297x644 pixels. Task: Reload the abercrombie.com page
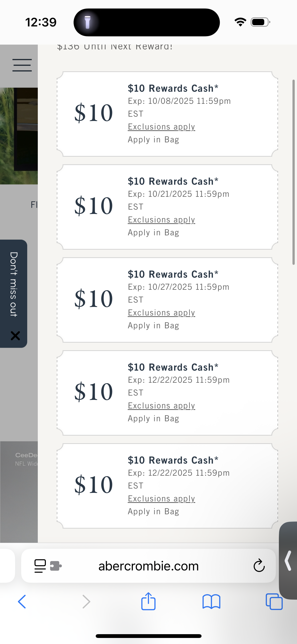click(259, 566)
